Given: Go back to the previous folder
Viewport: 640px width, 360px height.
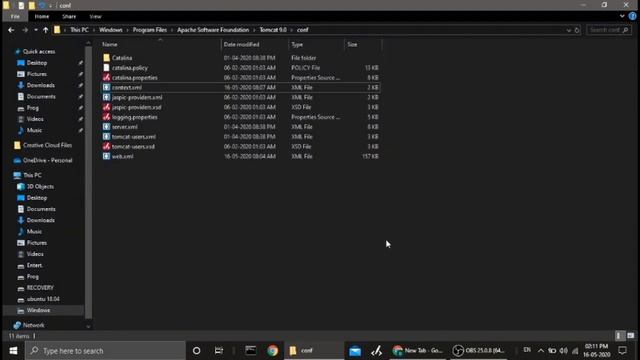Looking at the screenshot, I should pos(11,30).
